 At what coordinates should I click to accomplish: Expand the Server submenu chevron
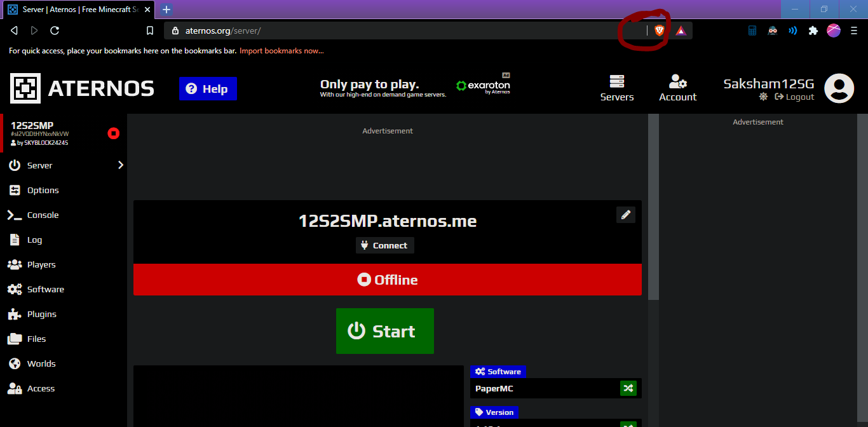coord(120,165)
